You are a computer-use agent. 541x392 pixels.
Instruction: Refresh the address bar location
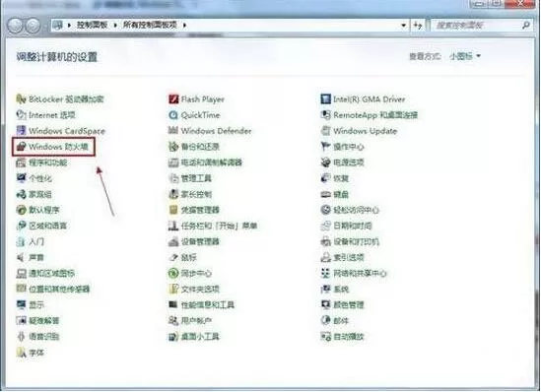pos(418,26)
